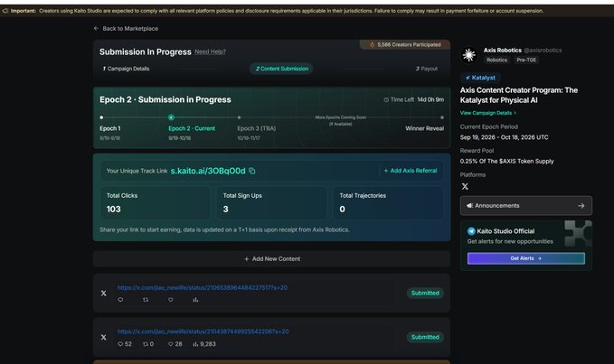The image size is (614, 364).
Task: Click the 'More Epochs Coming Soon' label
Action: [341, 117]
